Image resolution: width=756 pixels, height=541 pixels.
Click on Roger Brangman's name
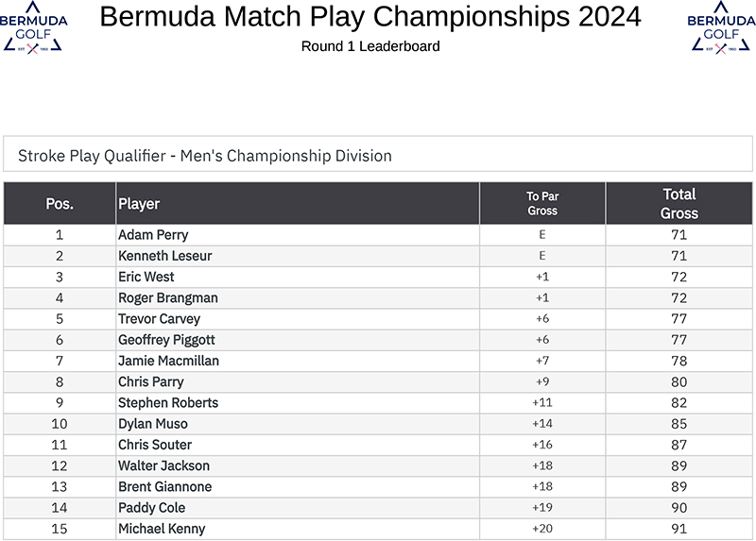pos(168,297)
